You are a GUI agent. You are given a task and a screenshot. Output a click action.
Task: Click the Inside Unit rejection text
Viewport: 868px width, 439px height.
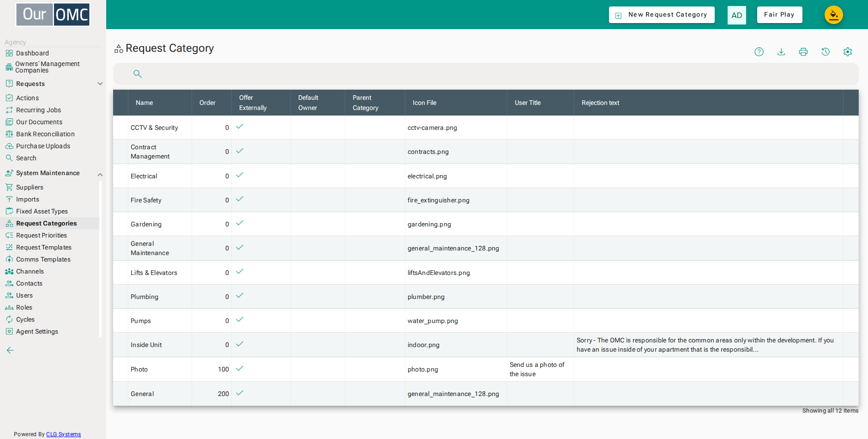pos(705,345)
